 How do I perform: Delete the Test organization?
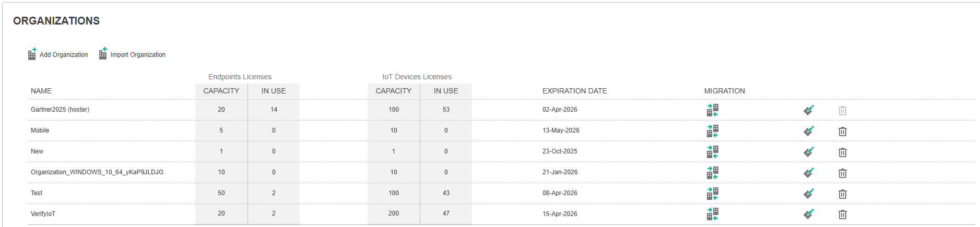click(843, 194)
